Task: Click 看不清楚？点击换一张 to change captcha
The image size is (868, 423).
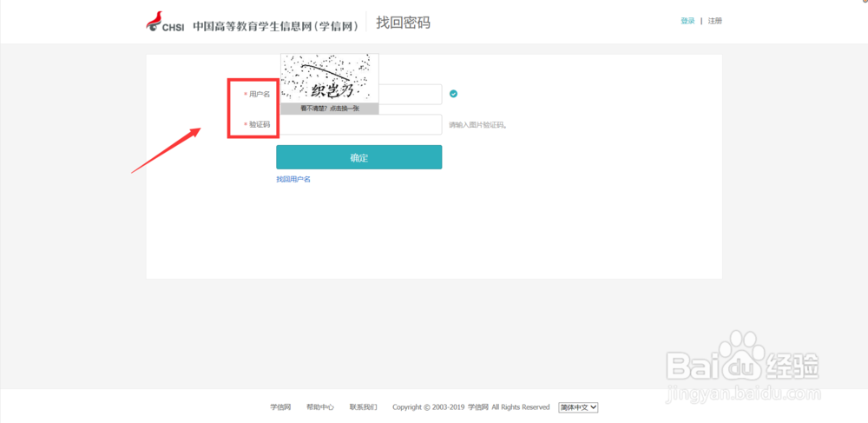Action: tap(330, 109)
